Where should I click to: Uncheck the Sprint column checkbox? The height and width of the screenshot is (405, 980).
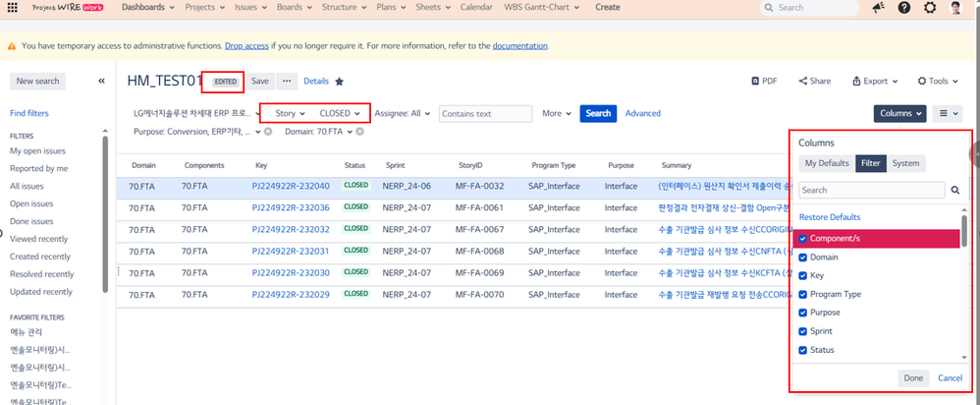(803, 331)
